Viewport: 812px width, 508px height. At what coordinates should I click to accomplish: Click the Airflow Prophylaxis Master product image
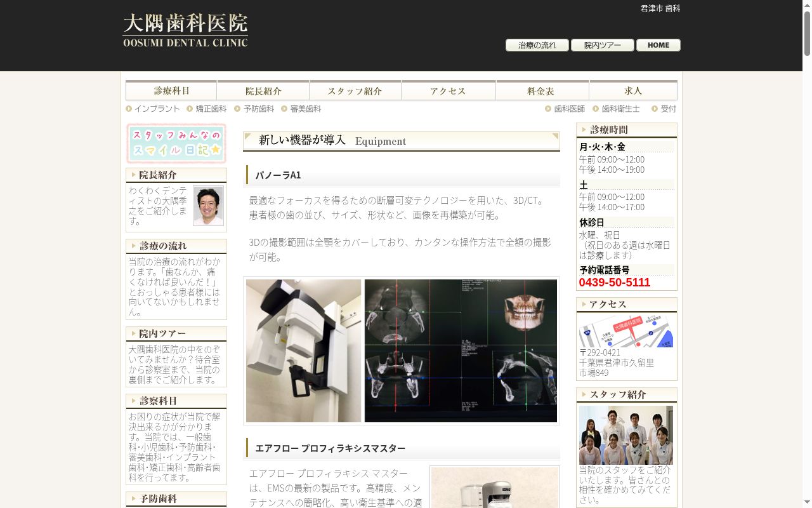(x=495, y=488)
